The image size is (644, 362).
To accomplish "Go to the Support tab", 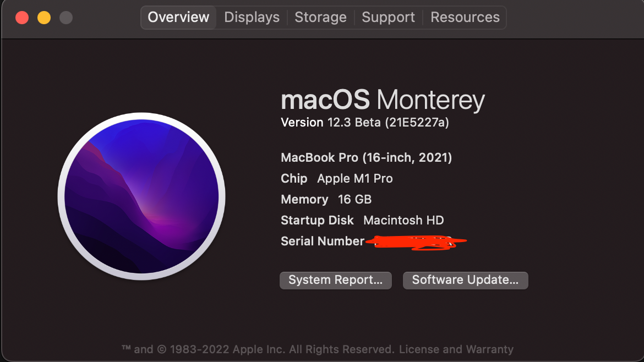I will 388,17.
